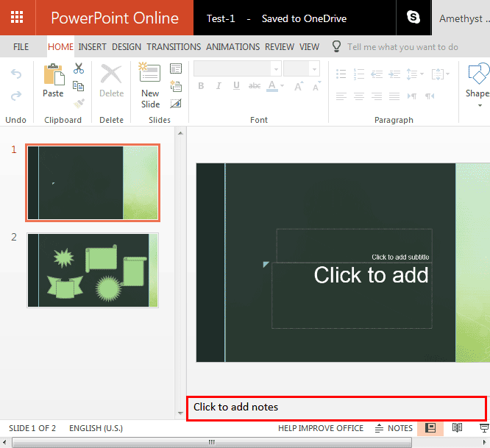
Task: Click the PowerPoint Online title link
Action: (115, 18)
